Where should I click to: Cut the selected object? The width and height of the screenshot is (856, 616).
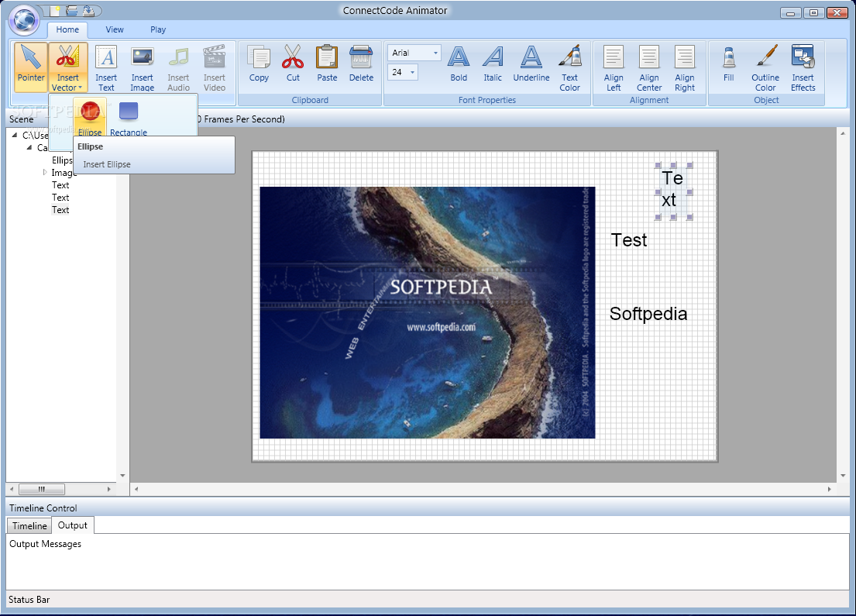[293, 64]
